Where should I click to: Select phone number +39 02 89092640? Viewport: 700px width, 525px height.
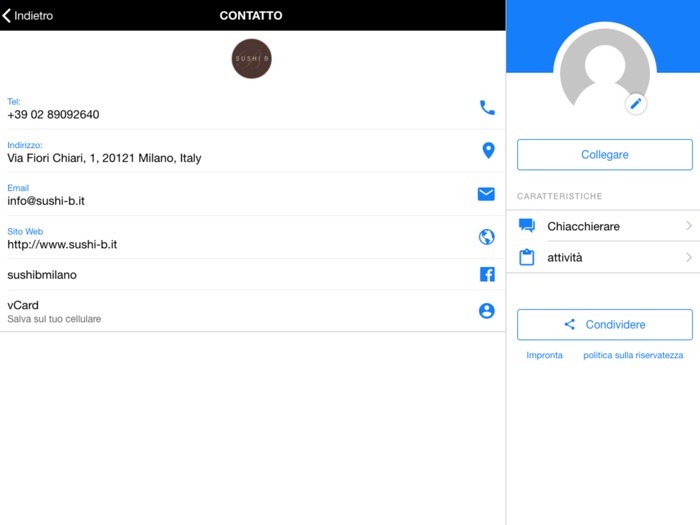(53, 115)
